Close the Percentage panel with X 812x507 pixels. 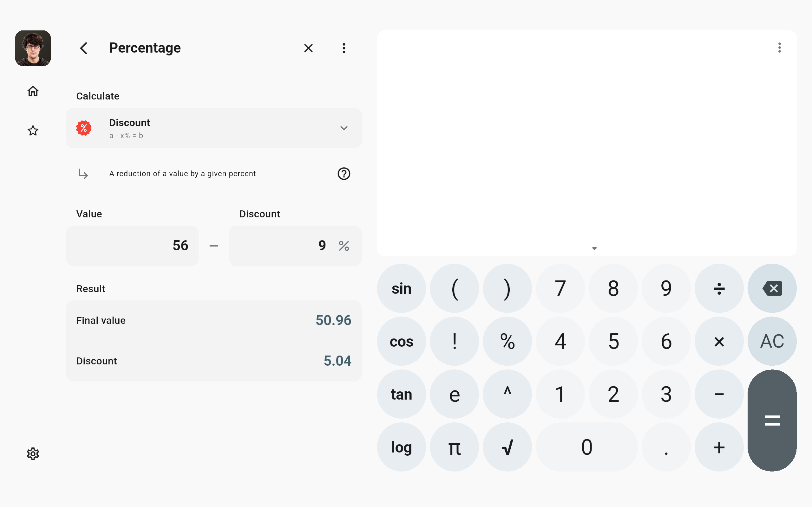point(308,48)
